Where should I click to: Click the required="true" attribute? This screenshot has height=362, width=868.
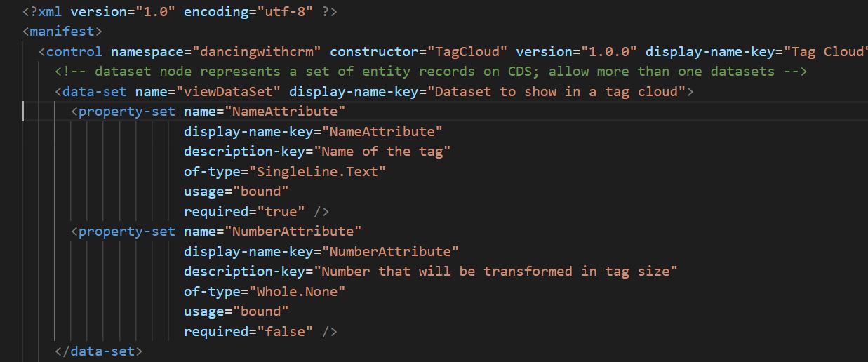tap(244, 212)
